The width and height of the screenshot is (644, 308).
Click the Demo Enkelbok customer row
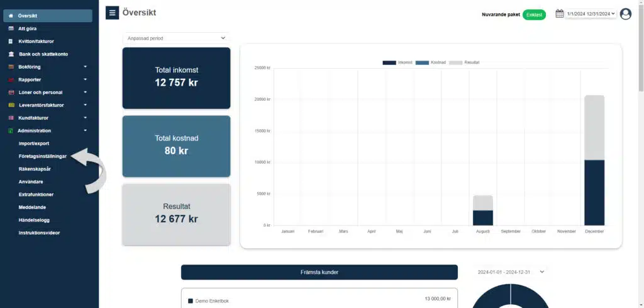(319, 300)
